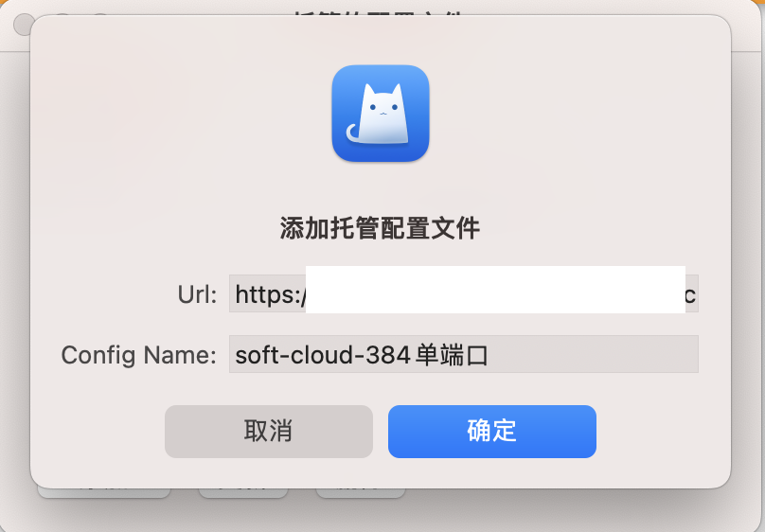Image resolution: width=765 pixels, height=532 pixels.
Task: Click empty space right of Config Name text
Action: (x=593, y=354)
